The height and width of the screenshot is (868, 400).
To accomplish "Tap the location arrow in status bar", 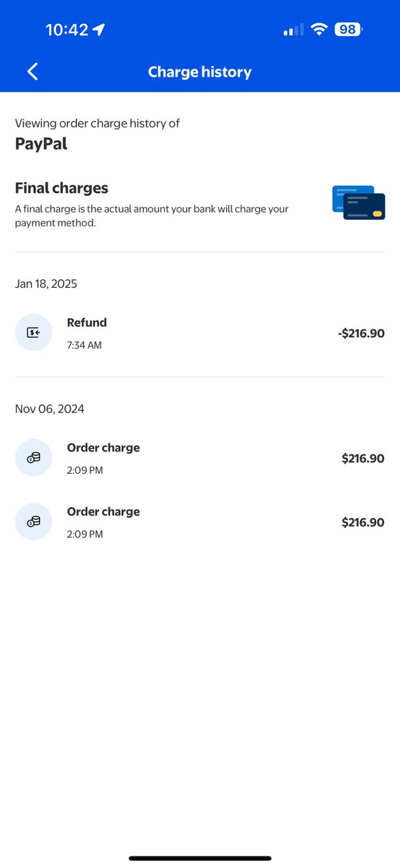I will tap(98, 30).
